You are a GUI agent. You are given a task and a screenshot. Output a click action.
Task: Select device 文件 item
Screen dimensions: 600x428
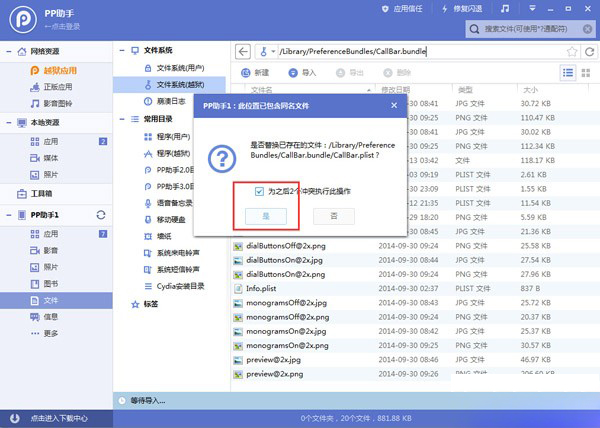pyautogui.click(x=56, y=301)
